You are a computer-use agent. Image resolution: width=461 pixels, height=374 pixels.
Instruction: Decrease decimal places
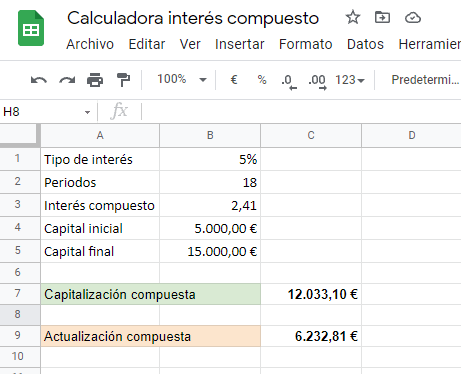coord(289,82)
